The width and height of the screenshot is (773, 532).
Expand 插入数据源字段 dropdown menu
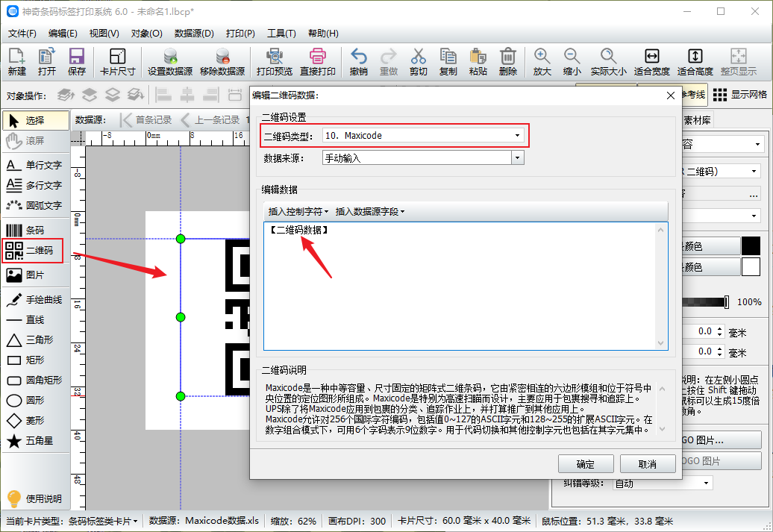pos(370,211)
